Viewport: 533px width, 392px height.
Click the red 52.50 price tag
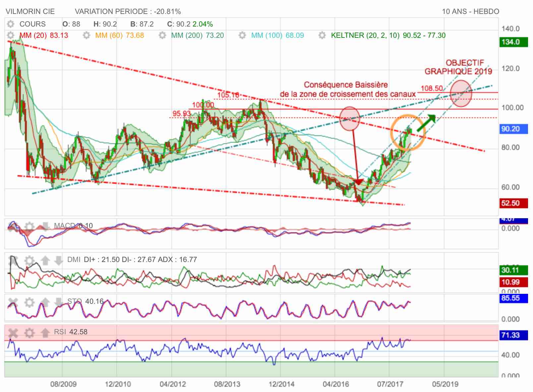click(x=513, y=203)
